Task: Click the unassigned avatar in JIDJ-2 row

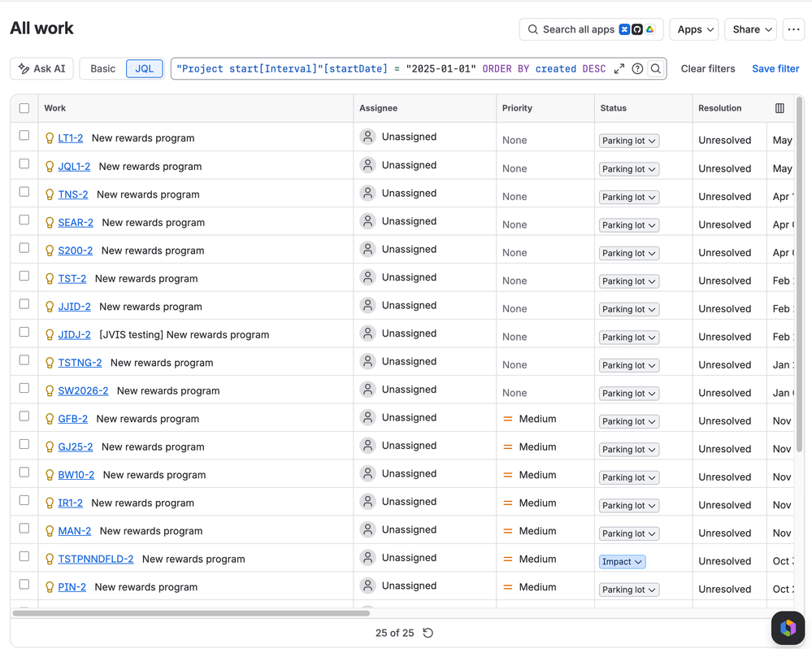Action: coord(367,333)
